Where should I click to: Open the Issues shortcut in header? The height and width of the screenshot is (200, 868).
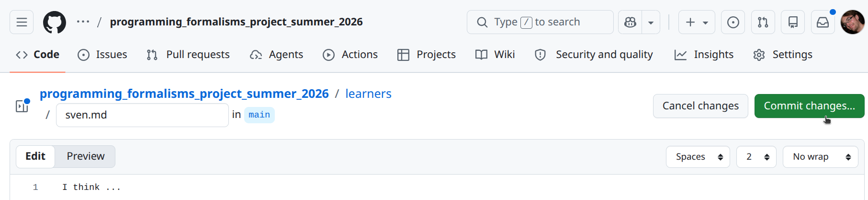click(x=733, y=22)
